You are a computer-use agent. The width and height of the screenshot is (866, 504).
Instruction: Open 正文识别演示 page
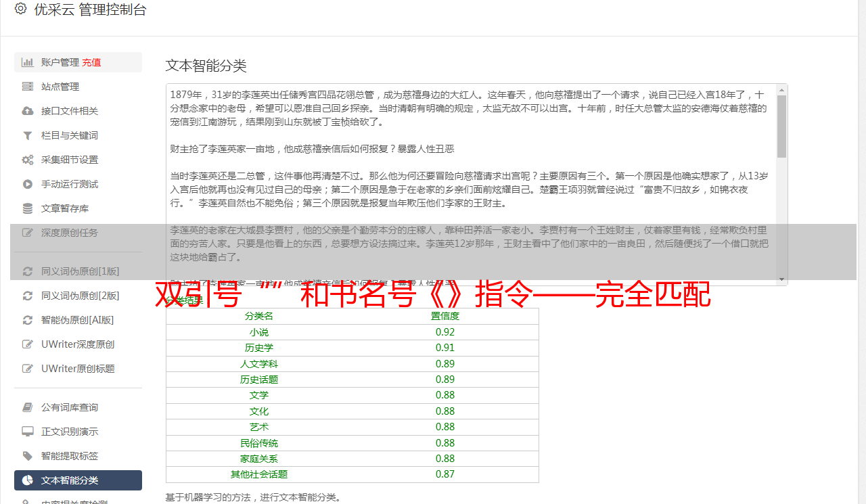(x=78, y=432)
